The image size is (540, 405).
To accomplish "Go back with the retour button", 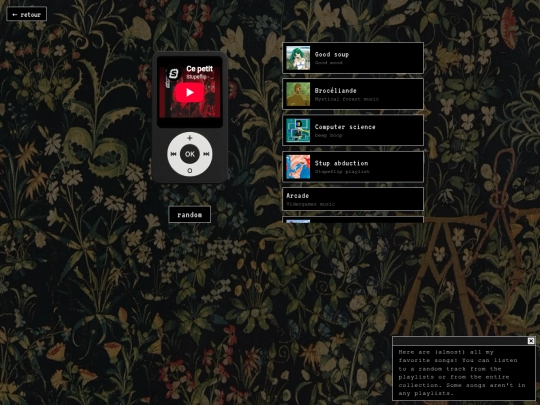I will (27, 14).
